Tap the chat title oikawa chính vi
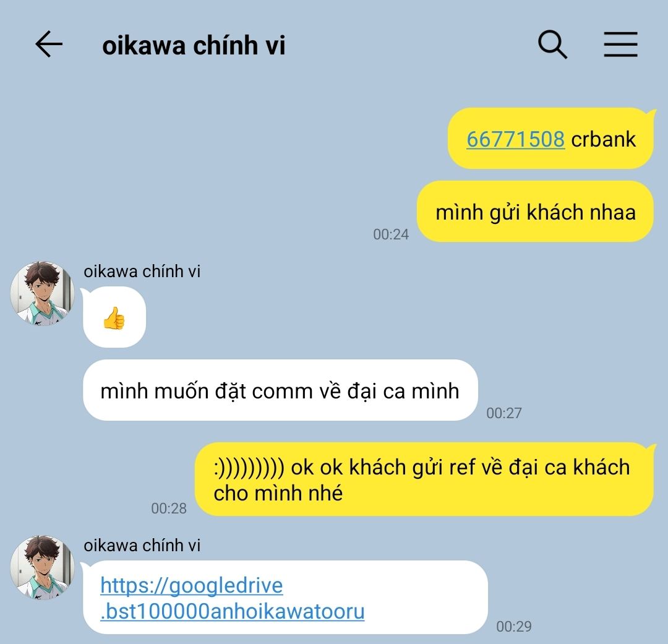Viewport: 668px width, 644px height. coord(194,45)
